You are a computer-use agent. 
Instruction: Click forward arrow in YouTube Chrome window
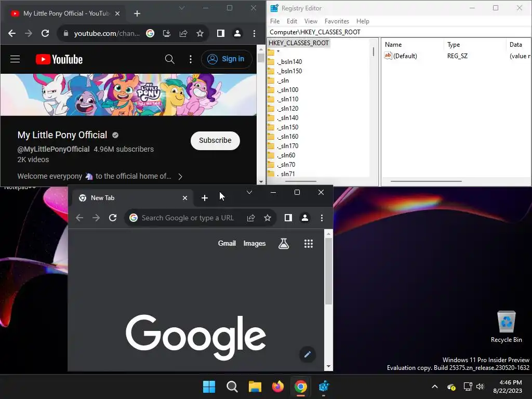[29, 33]
